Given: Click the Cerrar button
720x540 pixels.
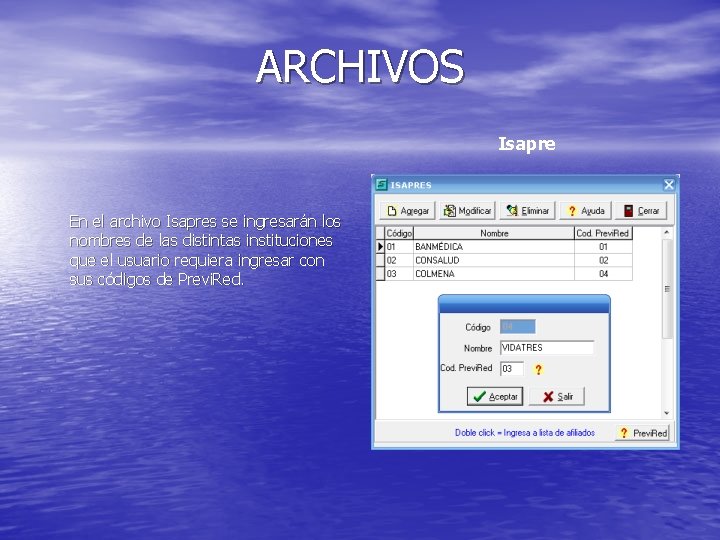Looking at the screenshot, I should tap(641, 211).
